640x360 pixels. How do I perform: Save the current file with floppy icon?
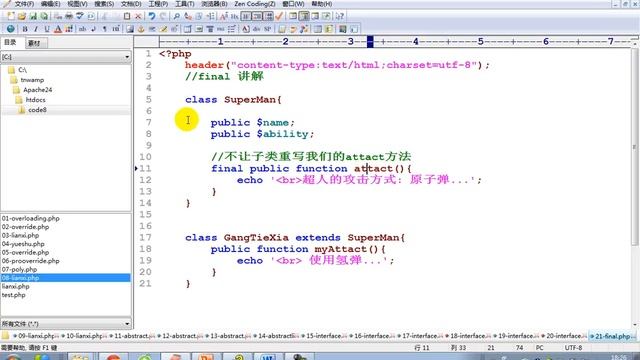[x=33, y=16]
